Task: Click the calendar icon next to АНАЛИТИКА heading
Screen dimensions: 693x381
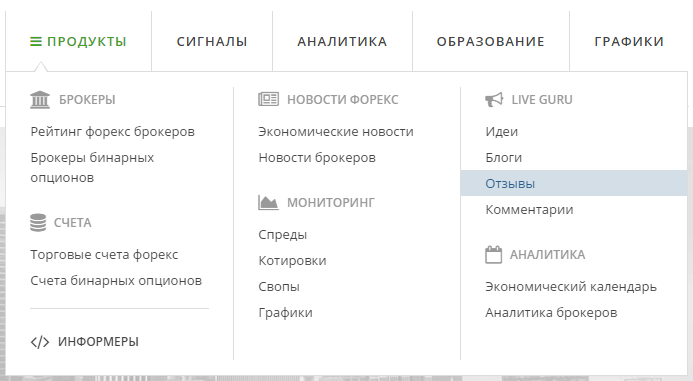Action: 494,255
